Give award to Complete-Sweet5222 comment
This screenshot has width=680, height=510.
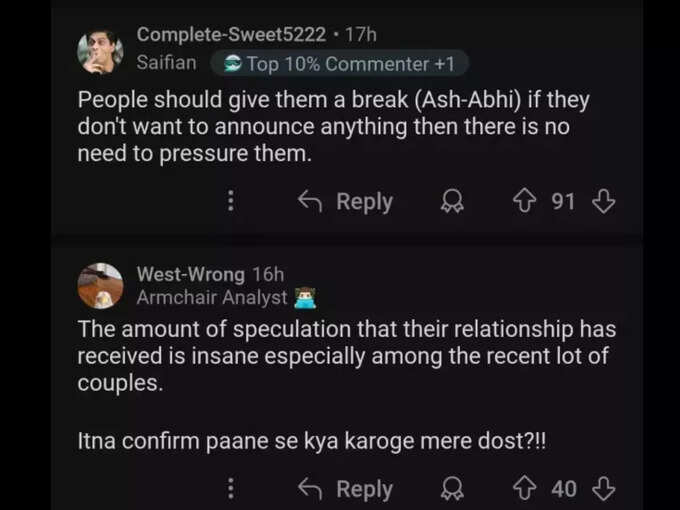pyautogui.click(x=452, y=202)
